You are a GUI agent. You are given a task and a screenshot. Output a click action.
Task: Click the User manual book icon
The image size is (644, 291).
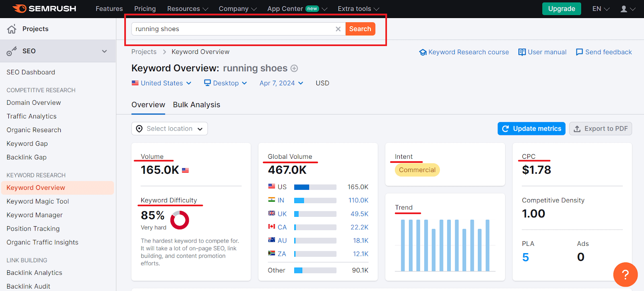point(522,52)
